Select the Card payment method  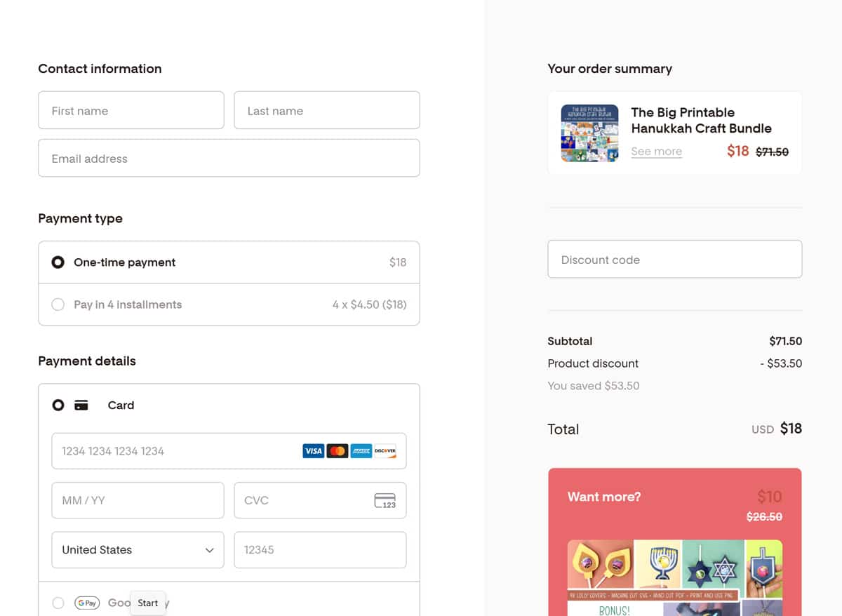coord(58,406)
